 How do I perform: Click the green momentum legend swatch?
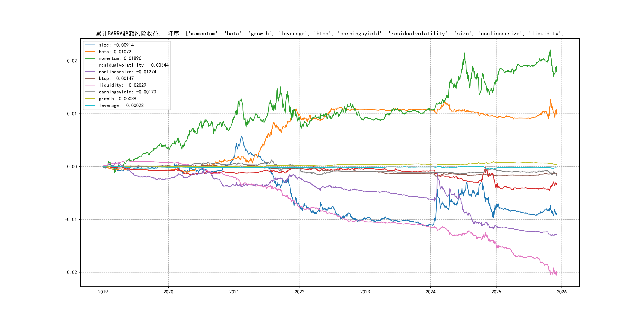coord(90,58)
